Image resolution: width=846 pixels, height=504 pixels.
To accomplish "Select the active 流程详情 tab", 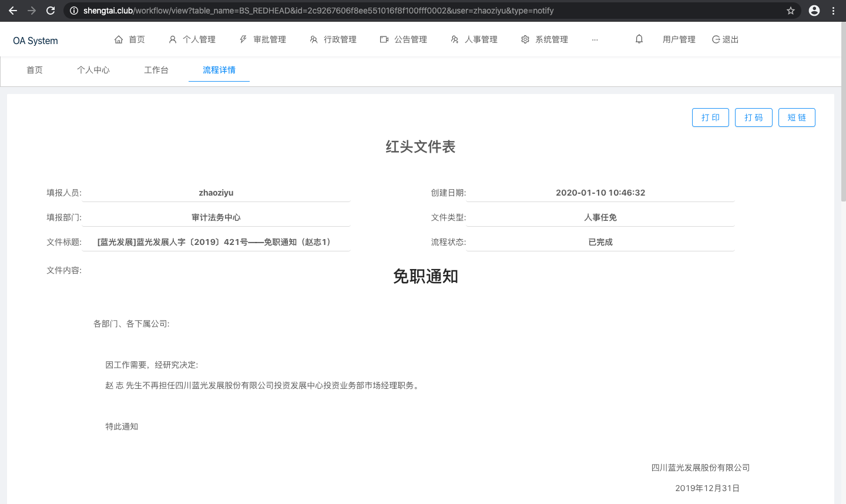I will coord(219,69).
